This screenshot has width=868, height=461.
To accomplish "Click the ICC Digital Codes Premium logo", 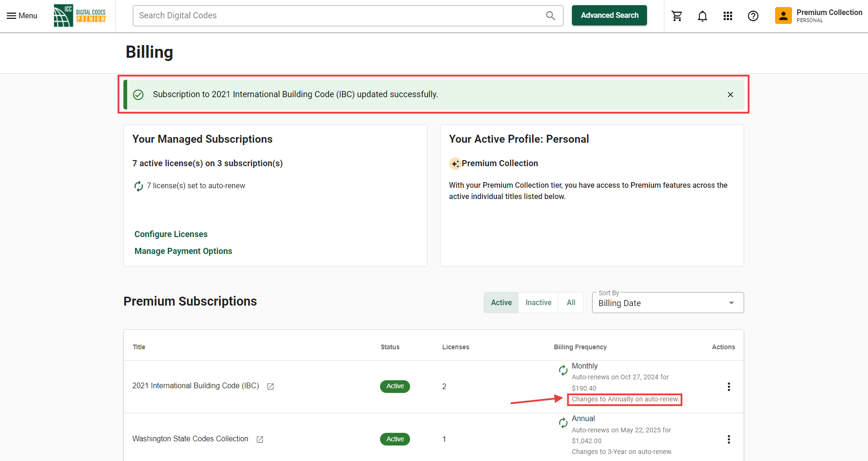I will point(80,15).
